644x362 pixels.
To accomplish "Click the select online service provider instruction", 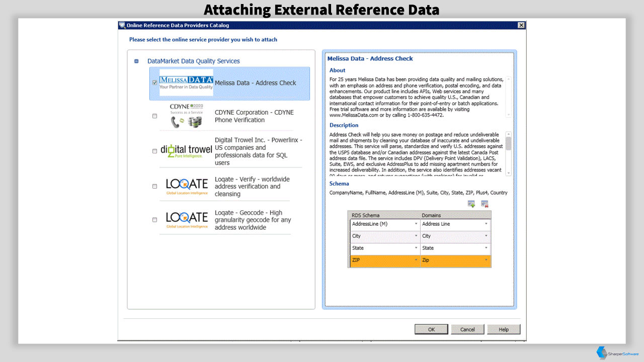I will (203, 39).
